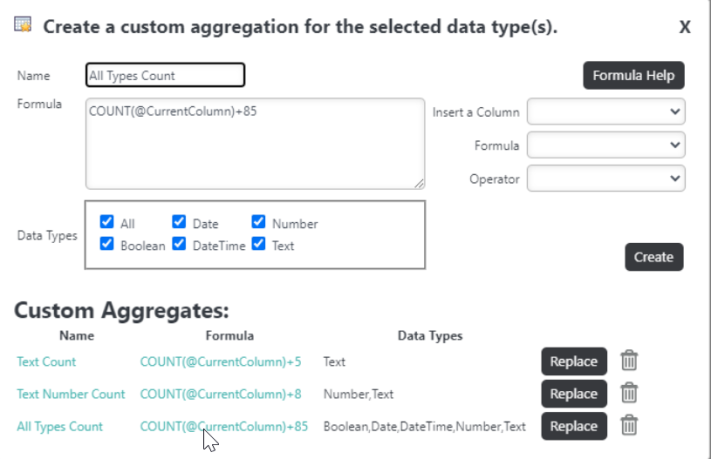711x459 pixels.
Task: Toggle the Number data type checkbox
Action: click(x=258, y=222)
